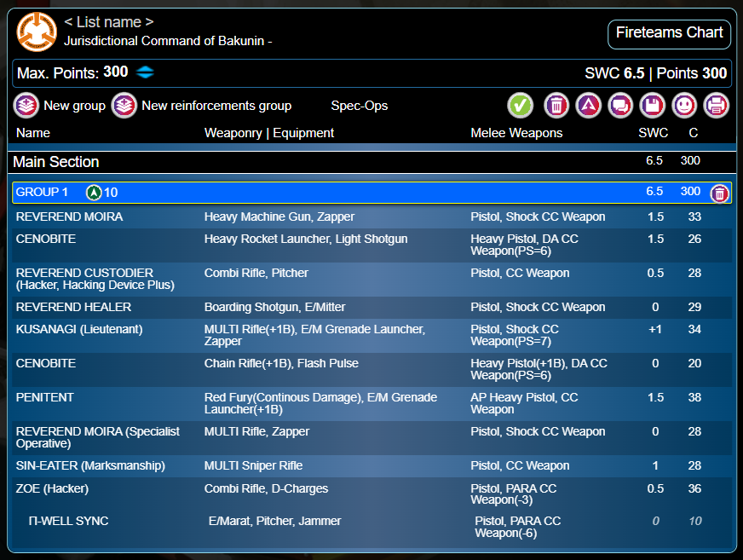Click the SWC column header
Viewport: 743px width, 560px height.
pos(653,133)
